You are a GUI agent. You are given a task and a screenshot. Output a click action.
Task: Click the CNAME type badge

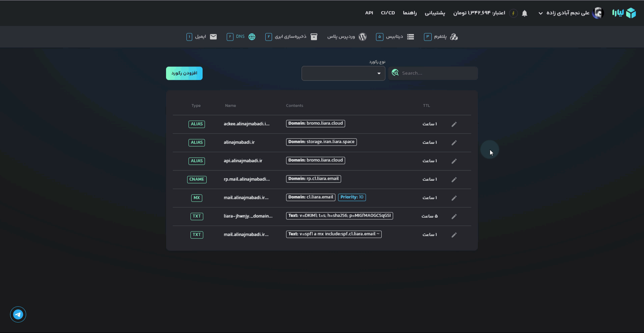coord(197,179)
